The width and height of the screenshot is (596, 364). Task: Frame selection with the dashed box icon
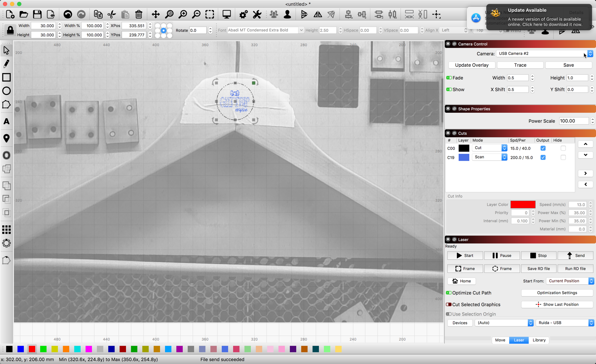210,15
